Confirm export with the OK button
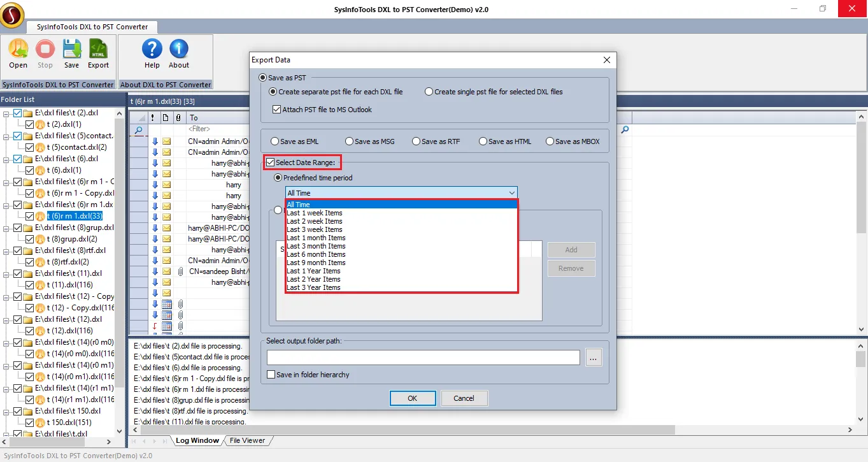 click(x=412, y=398)
